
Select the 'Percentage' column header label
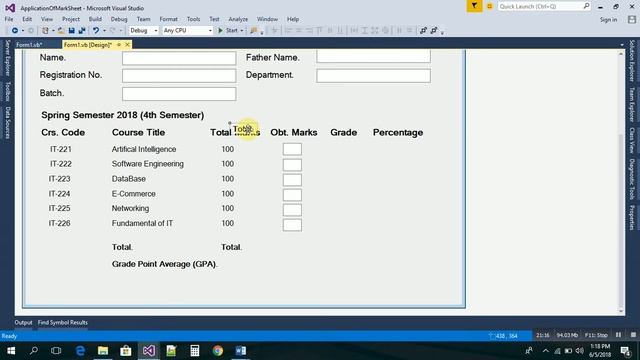click(398, 133)
